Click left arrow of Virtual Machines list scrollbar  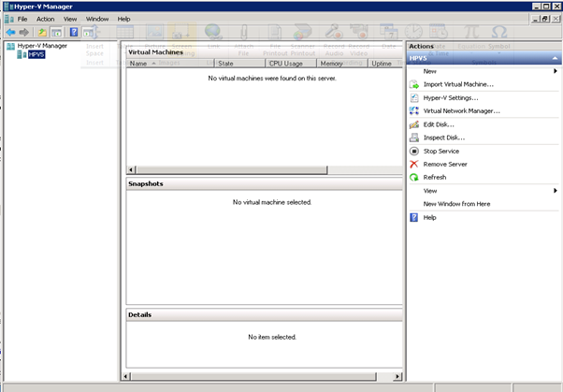click(x=131, y=169)
